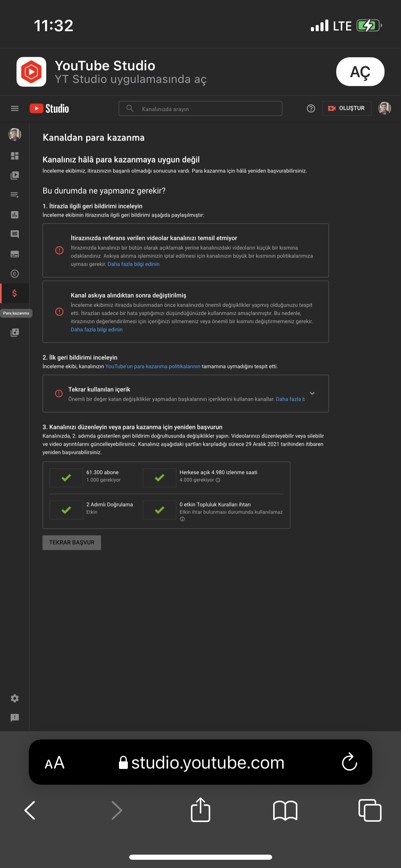401x868 pixels.
Task: Expand the Tekrar kullanılan içerik card chevron
Action: tap(312, 393)
